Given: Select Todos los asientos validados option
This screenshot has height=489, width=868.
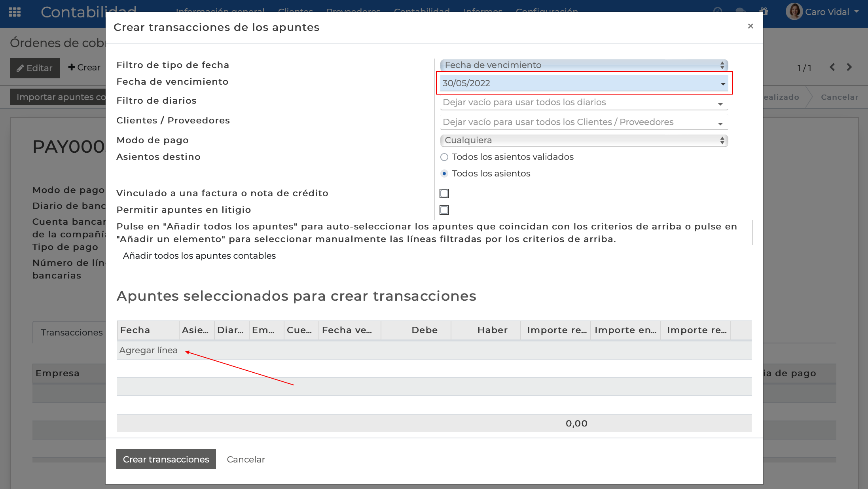Looking at the screenshot, I should tap(444, 157).
